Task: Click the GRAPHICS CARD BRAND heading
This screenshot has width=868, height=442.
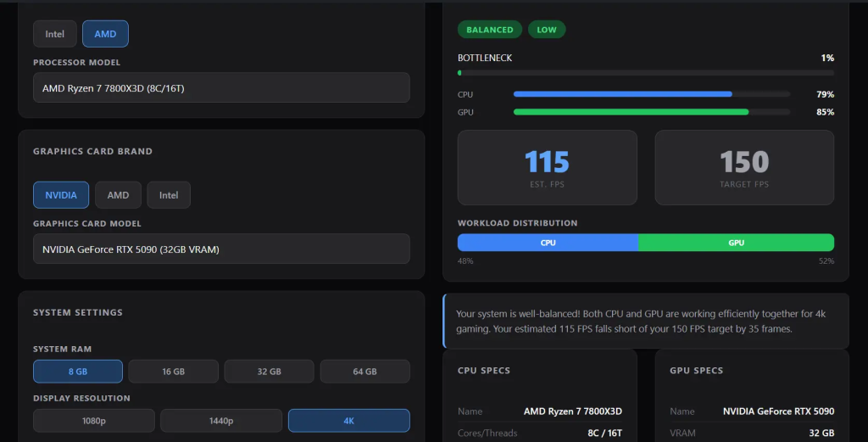Action: (92, 151)
